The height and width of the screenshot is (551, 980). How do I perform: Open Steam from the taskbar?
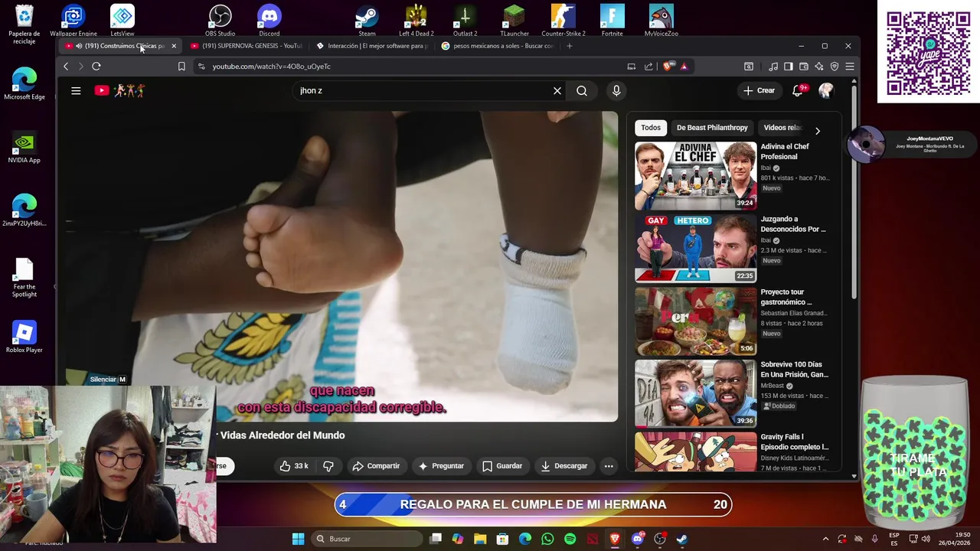click(x=682, y=539)
